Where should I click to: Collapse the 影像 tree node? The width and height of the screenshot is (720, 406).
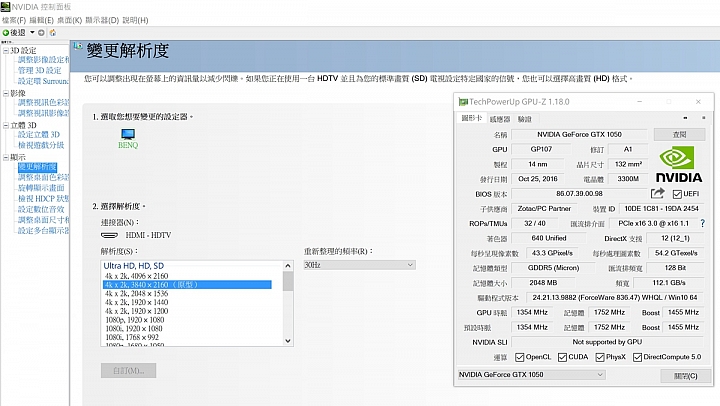[x=6, y=93]
